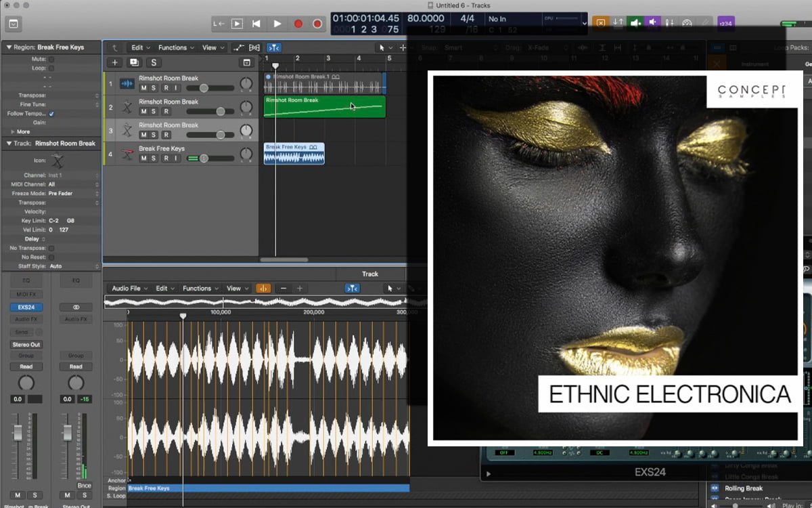This screenshot has height=508, width=812.
Task: Mute track 3 Rimshot Room Break
Action: point(143,134)
